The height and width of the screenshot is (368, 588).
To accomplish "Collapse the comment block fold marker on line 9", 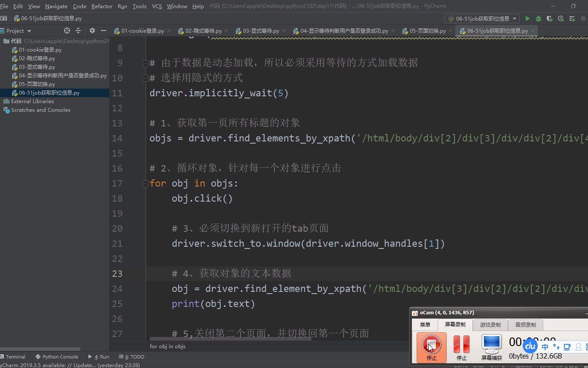I will [146, 63].
